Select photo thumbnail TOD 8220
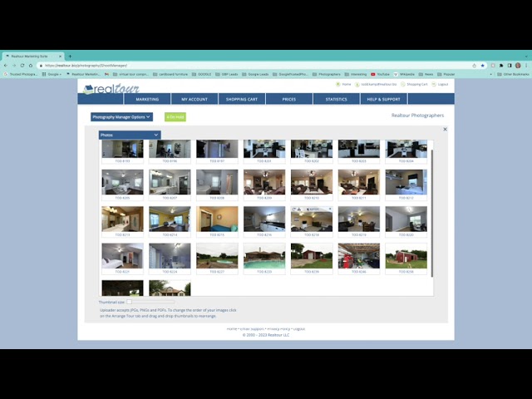Viewport: 532px width, 399px height. tap(406, 219)
